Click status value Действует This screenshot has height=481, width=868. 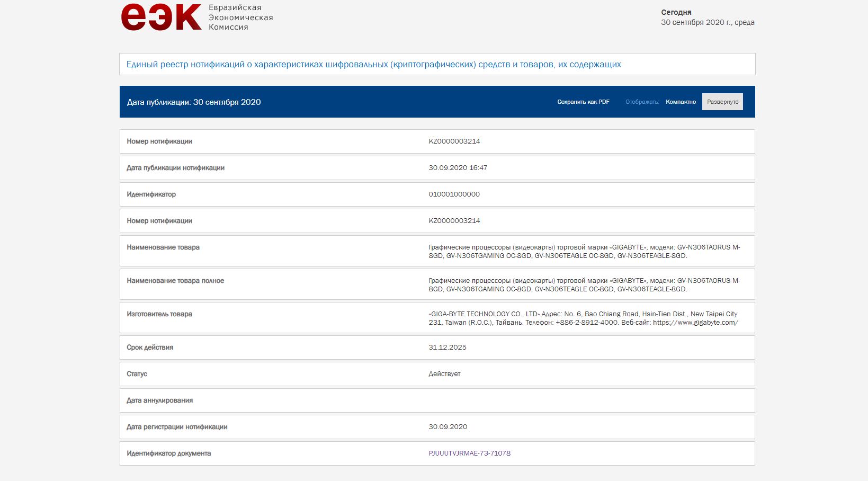(444, 374)
